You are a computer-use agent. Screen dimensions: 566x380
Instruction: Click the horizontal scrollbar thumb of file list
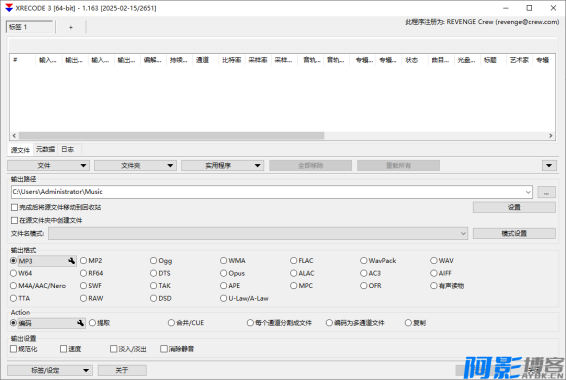[171, 136]
